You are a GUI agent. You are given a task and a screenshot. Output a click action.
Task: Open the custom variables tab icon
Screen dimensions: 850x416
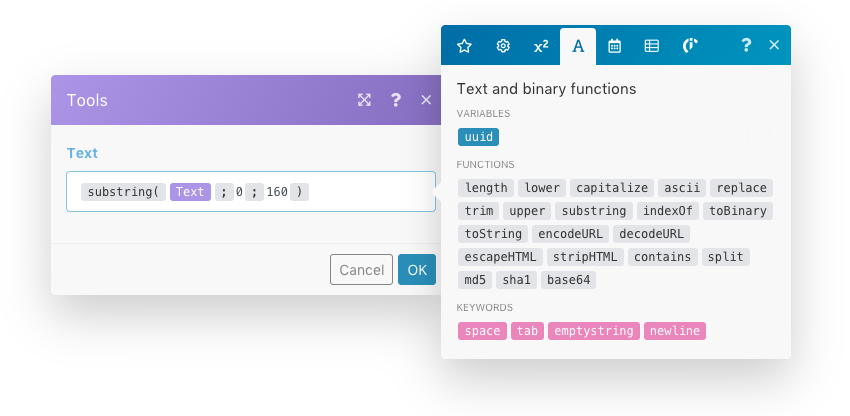[690, 46]
